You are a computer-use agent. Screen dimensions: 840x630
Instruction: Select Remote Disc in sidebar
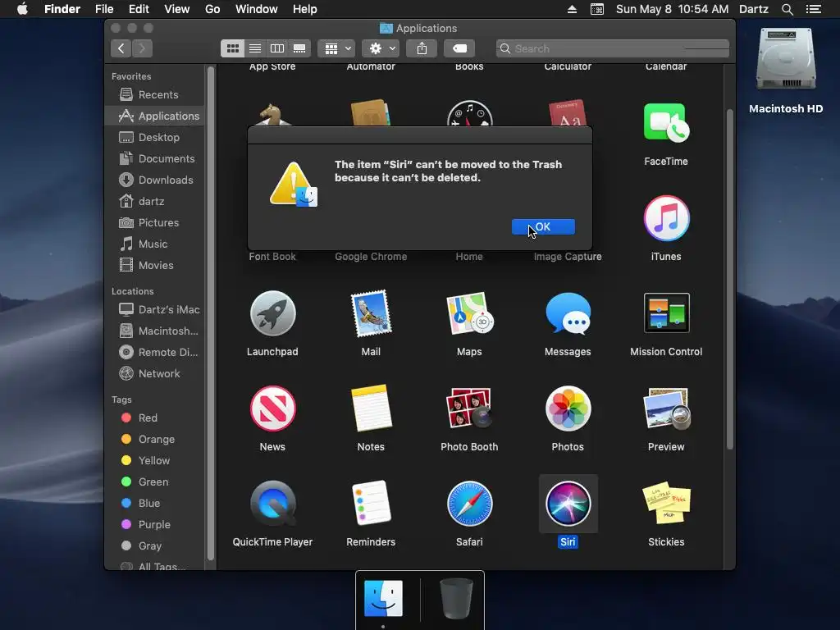[155, 353]
